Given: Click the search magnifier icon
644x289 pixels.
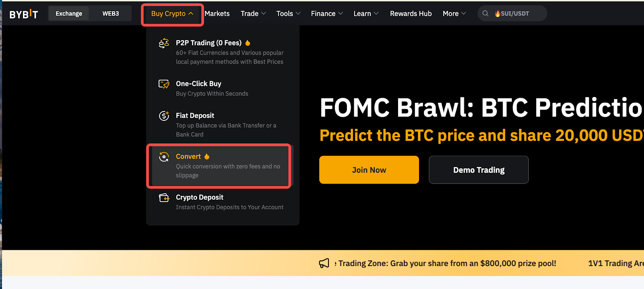Looking at the screenshot, I should coord(485,13).
